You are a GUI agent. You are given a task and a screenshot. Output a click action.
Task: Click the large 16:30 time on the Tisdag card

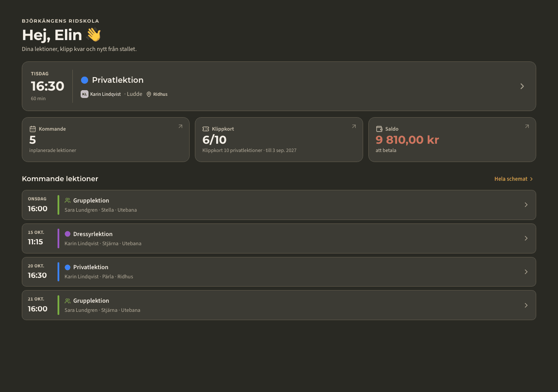pos(48,86)
